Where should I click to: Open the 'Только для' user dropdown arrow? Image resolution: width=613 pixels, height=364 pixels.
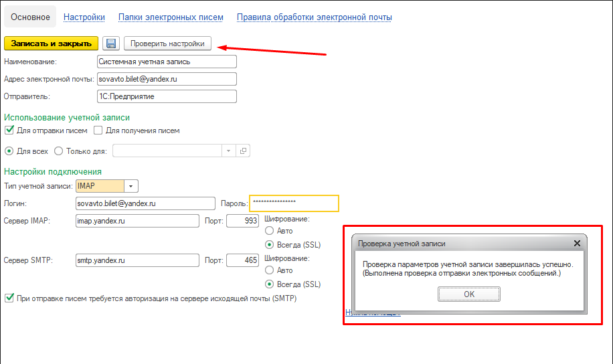click(230, 151)
